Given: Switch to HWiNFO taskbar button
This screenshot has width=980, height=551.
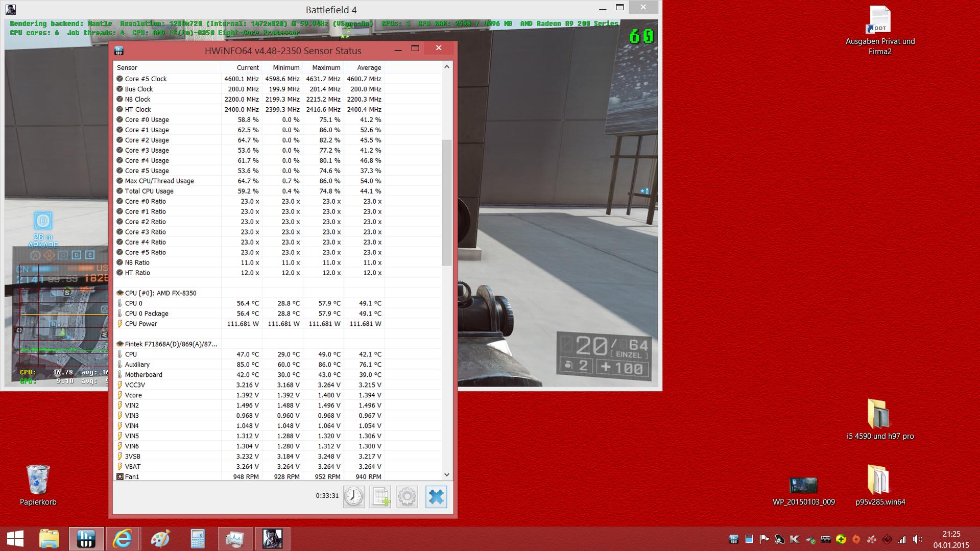Looking at the screenshot, I should (86, 539).
